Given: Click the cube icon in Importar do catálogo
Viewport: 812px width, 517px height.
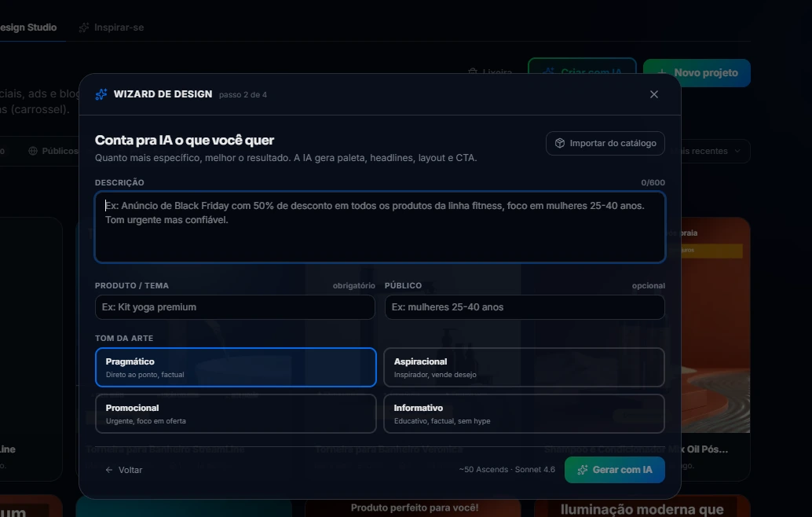Looking at the screenshot, I should (560, 144).
